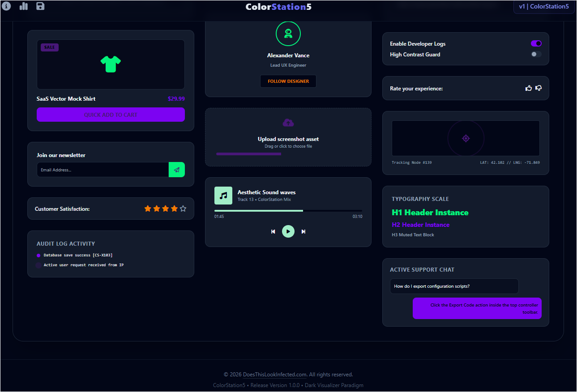Click the thumbs up rating icon

pyautogui.click(x=529, y=88)
